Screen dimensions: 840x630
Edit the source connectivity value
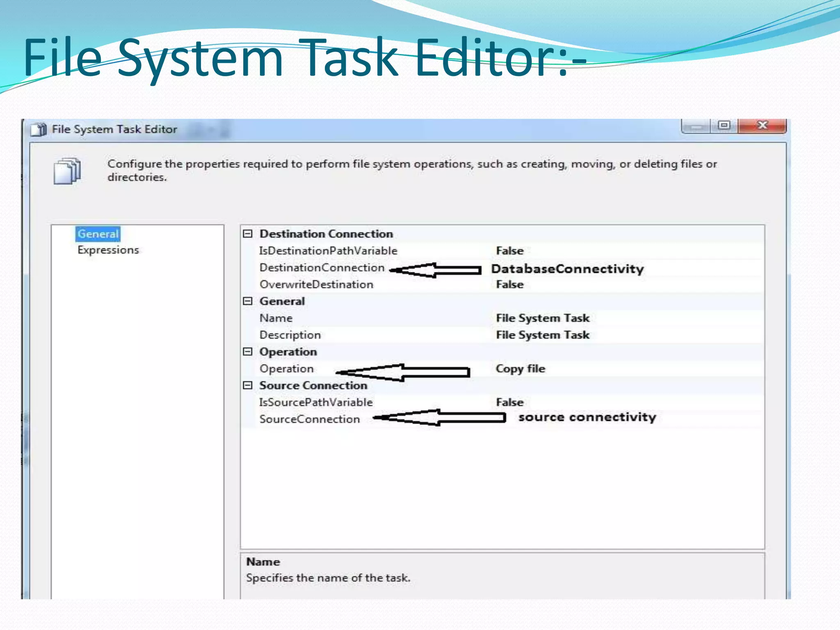pos(587,417)
